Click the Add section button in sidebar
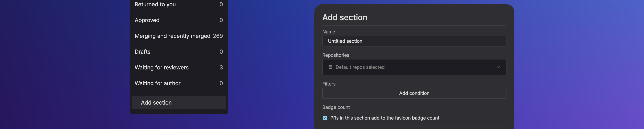This screenshot has height=129, width=644. coord(178,103)
